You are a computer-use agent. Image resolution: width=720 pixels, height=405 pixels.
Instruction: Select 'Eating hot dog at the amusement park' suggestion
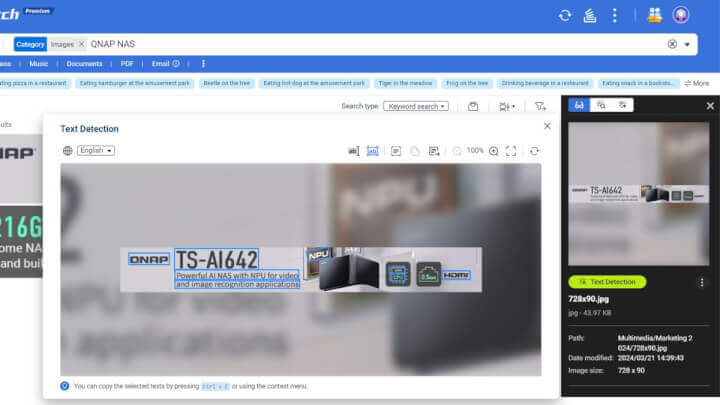click(x=314, y=83)
